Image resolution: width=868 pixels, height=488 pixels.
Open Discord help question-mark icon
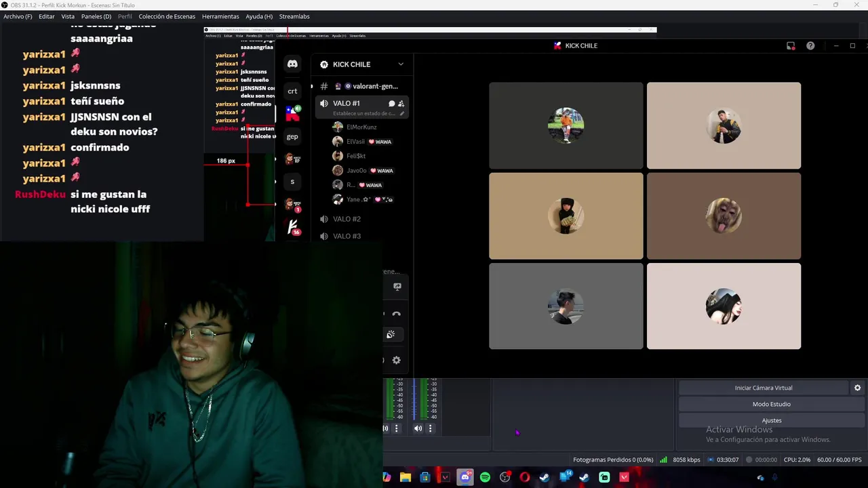click(810, 46)
